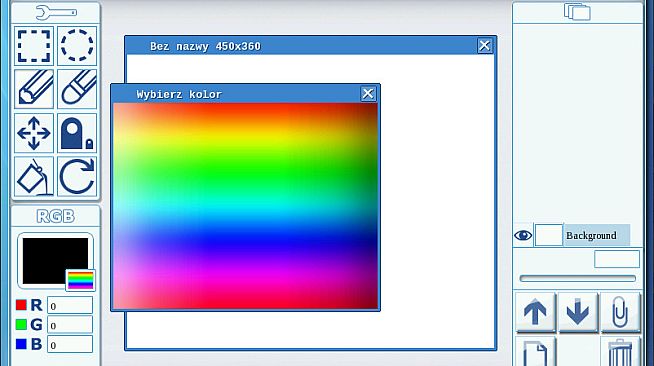Adjust the layer opacity slider
This screenshot has width=654, height=366.
coord(578,278)
